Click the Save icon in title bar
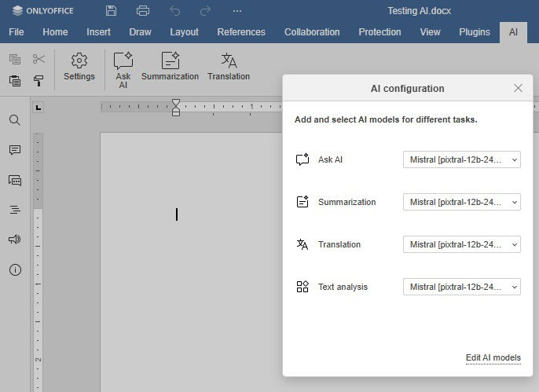 [x=111, y=11]
